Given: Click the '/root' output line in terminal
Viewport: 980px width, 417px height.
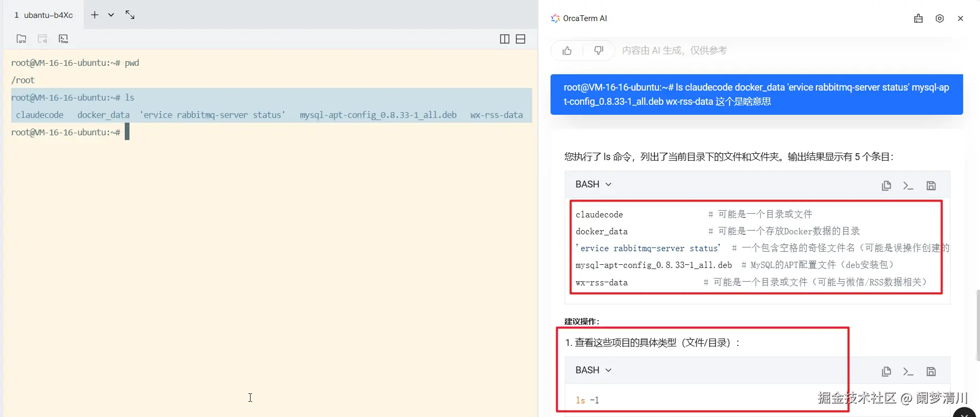Looking at the screenshot, I should [x=23, y=80].
